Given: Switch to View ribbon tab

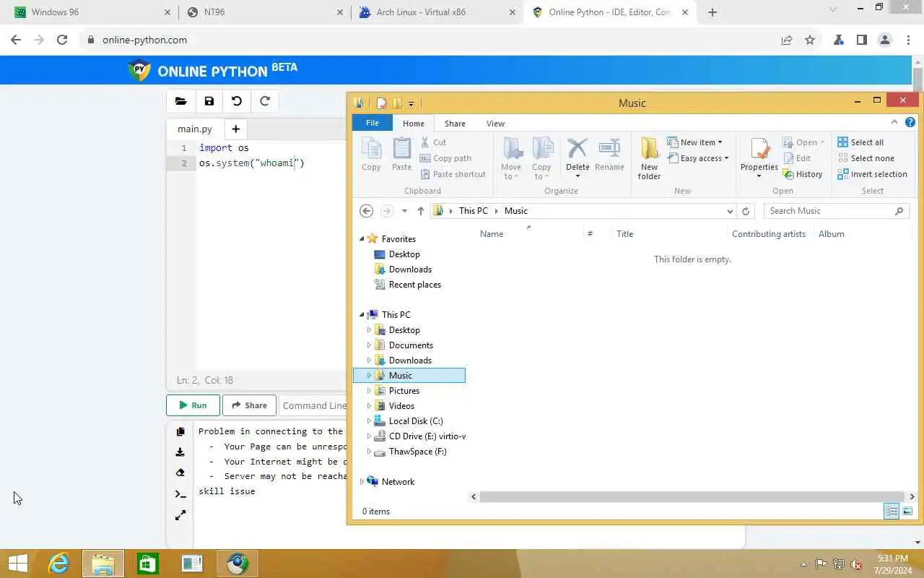Looking at the screenshot, I should [x=495, y=124].
